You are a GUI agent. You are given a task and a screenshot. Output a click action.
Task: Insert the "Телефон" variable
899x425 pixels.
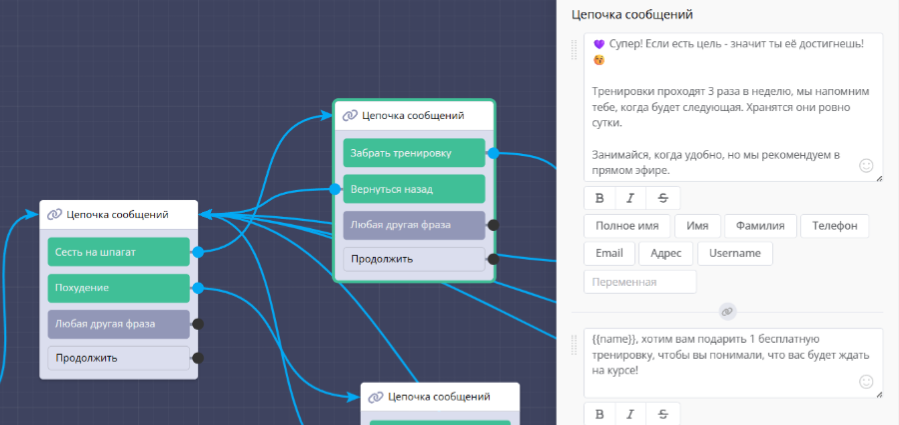point(834,226)
